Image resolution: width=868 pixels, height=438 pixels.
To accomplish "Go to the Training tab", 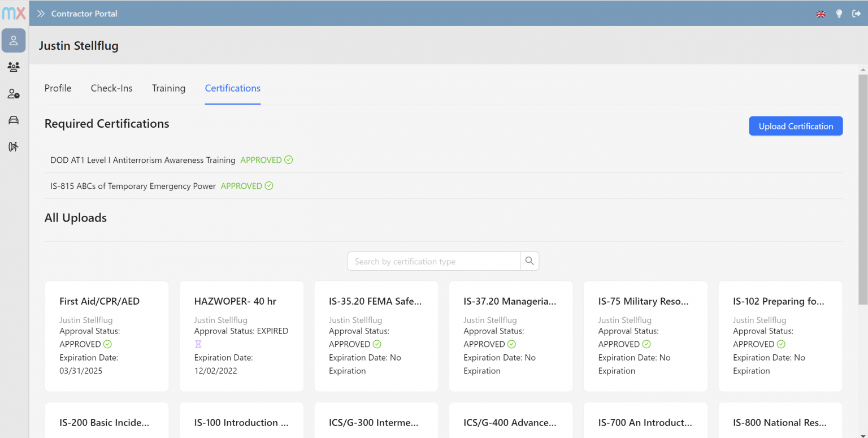I will tap(168, 88).
